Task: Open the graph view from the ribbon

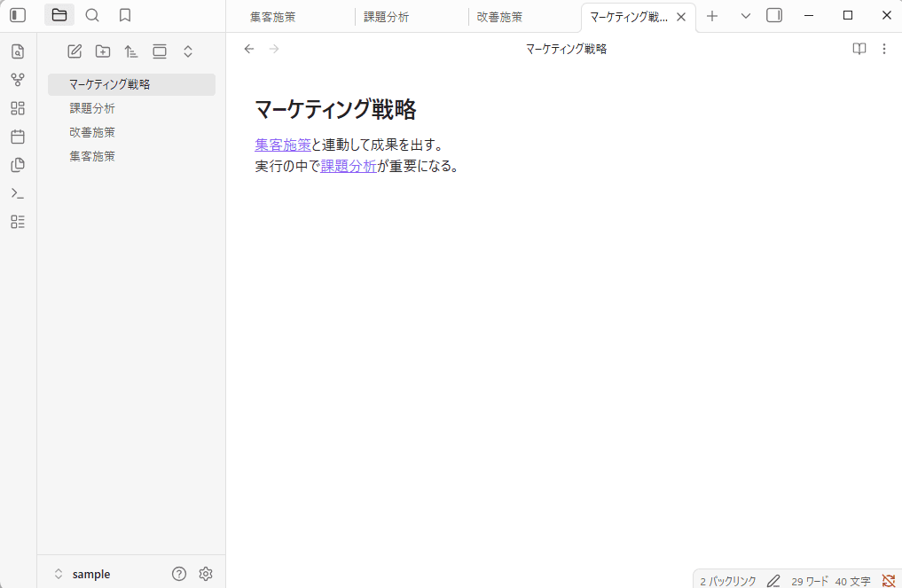Action: 18,80
